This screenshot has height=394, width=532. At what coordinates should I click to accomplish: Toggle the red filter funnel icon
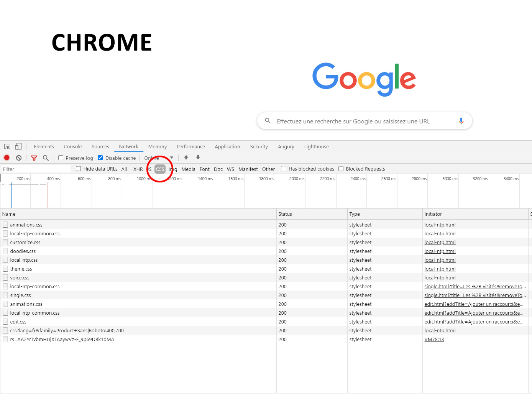click(x=34, y=158)
